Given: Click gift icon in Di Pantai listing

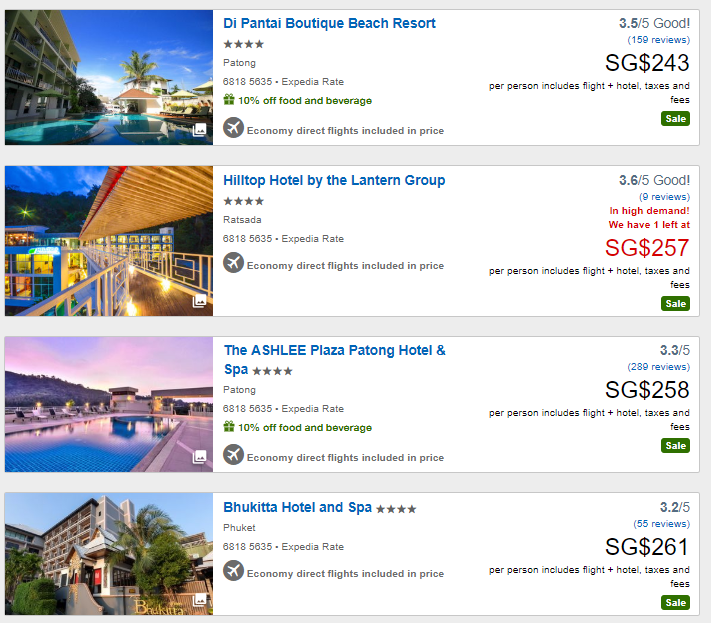Looking at the screenshot, I should 229,100.
